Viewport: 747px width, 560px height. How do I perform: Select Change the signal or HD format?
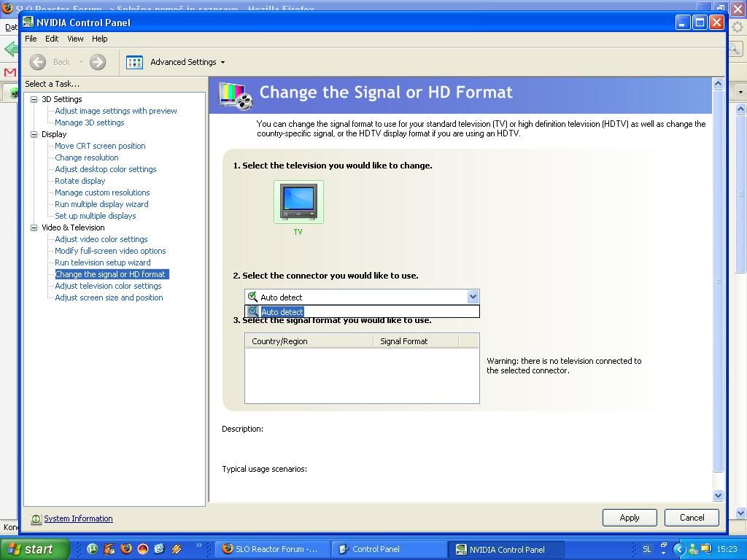click(112, 274)
